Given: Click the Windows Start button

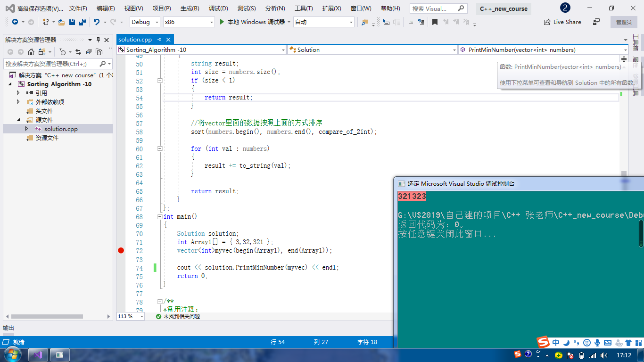Looking at the screenshot, I should coord(12,354).
